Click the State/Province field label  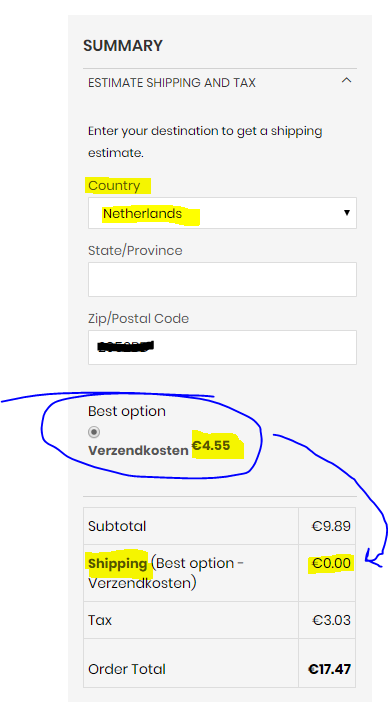[x=135, y=250]
